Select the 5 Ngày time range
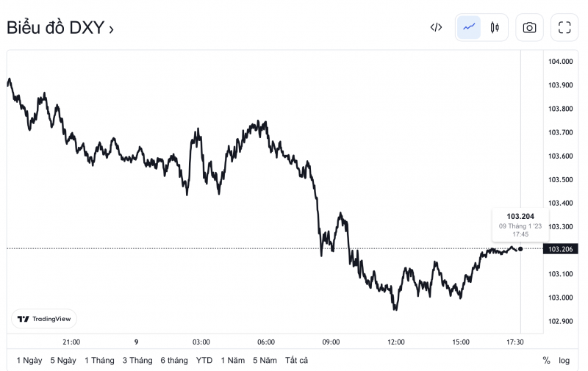This screenshot has width=588, height=371. 63,360
